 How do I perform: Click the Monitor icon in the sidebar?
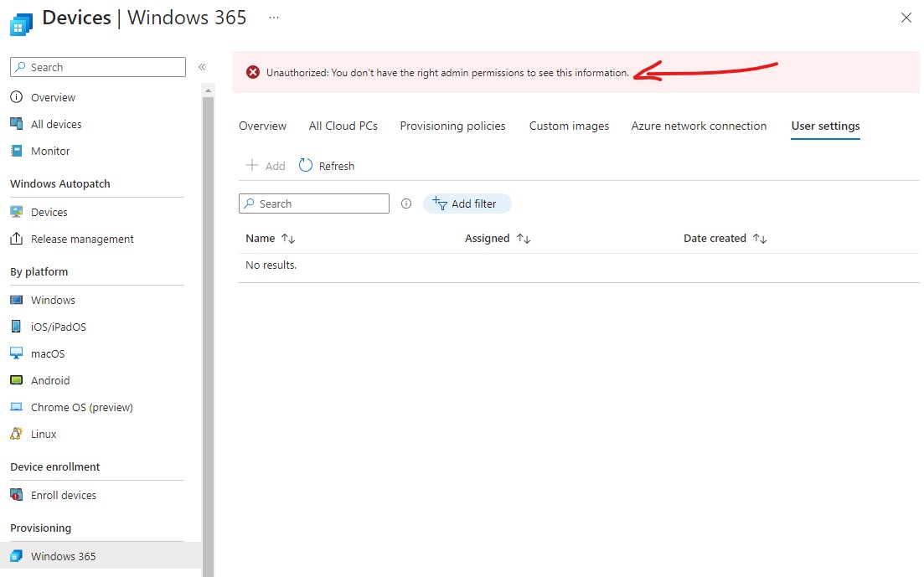click(x=17, y=151)
